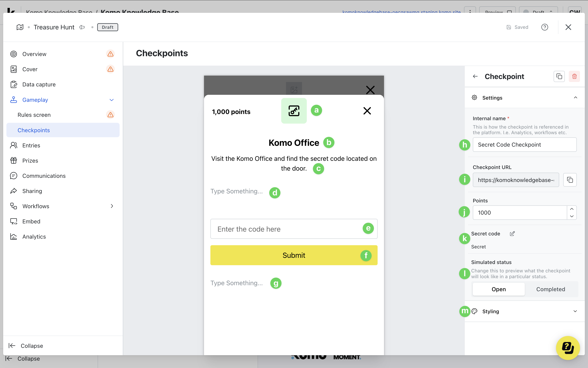The height and width of the screenshot is (368, 588).
Task: Expand the Styling section
Action: (x=575, y=311)
